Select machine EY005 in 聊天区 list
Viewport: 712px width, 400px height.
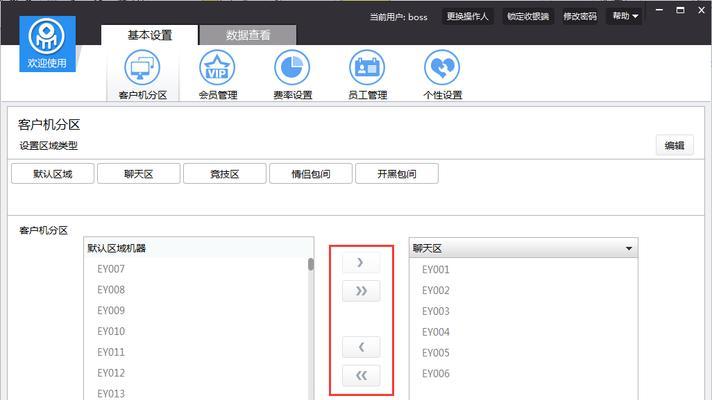pos(435,353)
